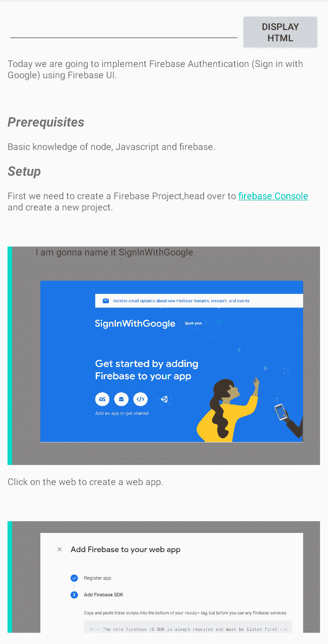Viewport: 328px width, 644px height.
Task: Select the Add Firebase SDK step label
Action: tap(104, 595)
